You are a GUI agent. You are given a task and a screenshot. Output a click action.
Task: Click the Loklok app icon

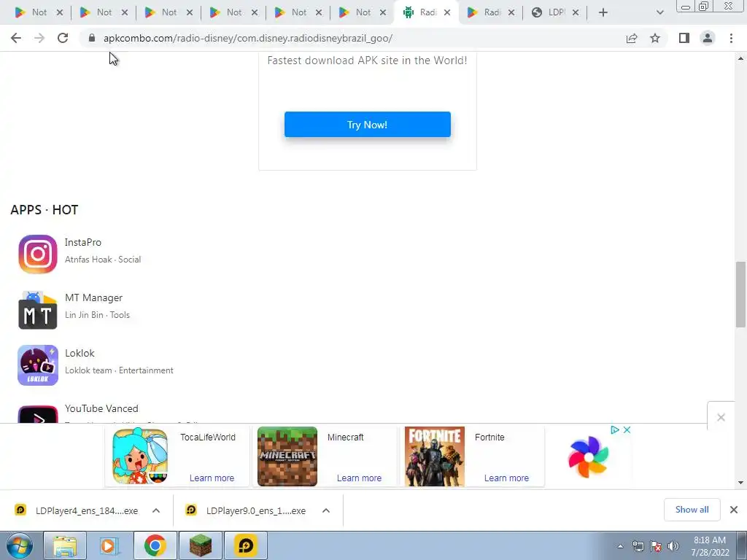(38, 365)
